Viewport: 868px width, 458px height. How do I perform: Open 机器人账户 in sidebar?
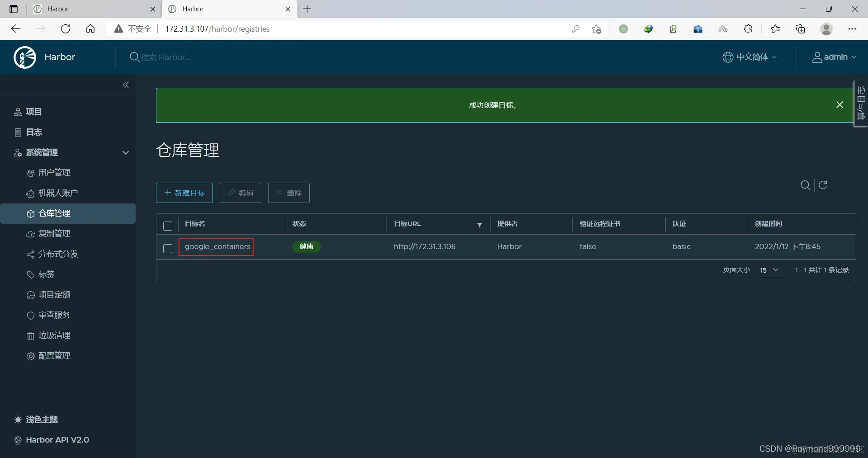[x=52, y=193]
